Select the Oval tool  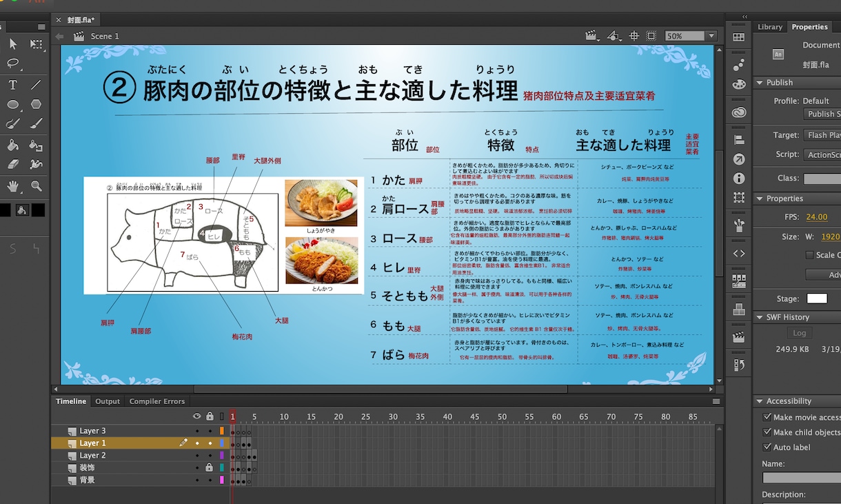[13, 104]
